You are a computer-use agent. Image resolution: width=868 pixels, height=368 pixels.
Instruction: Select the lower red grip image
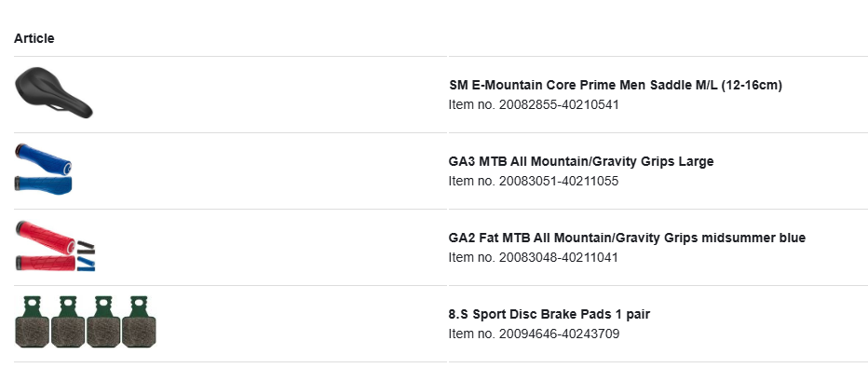click(45, 264)
